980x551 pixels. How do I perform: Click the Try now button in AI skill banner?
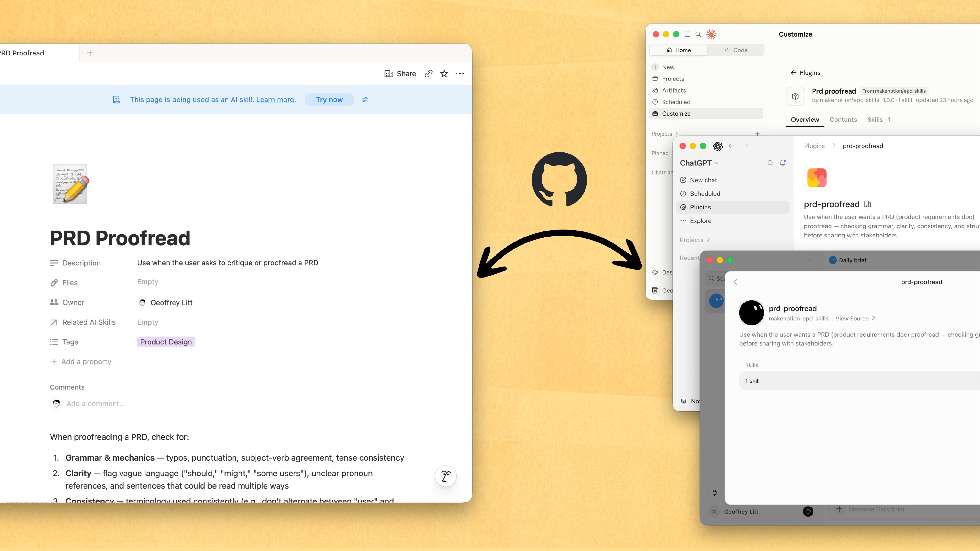[x=329, y=100]
